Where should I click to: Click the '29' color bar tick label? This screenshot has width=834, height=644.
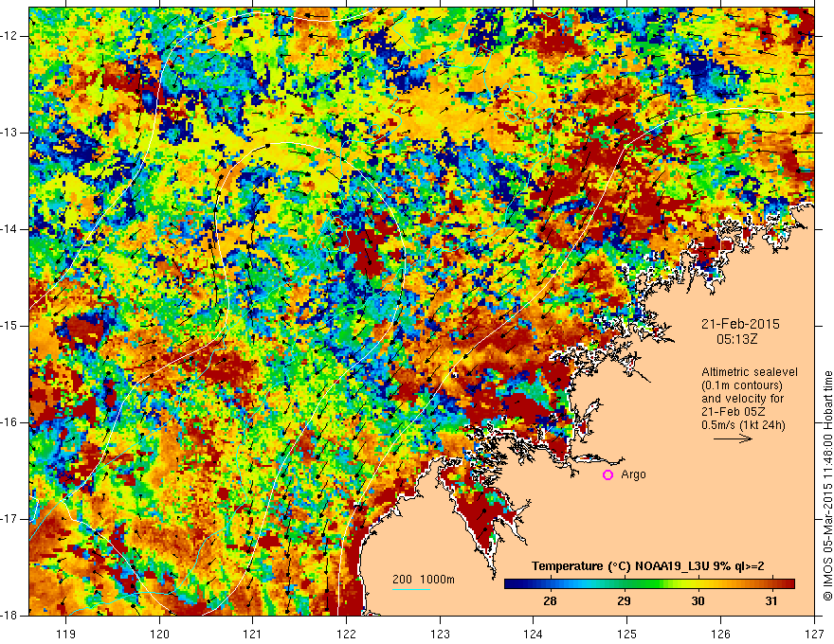(624, 601)
